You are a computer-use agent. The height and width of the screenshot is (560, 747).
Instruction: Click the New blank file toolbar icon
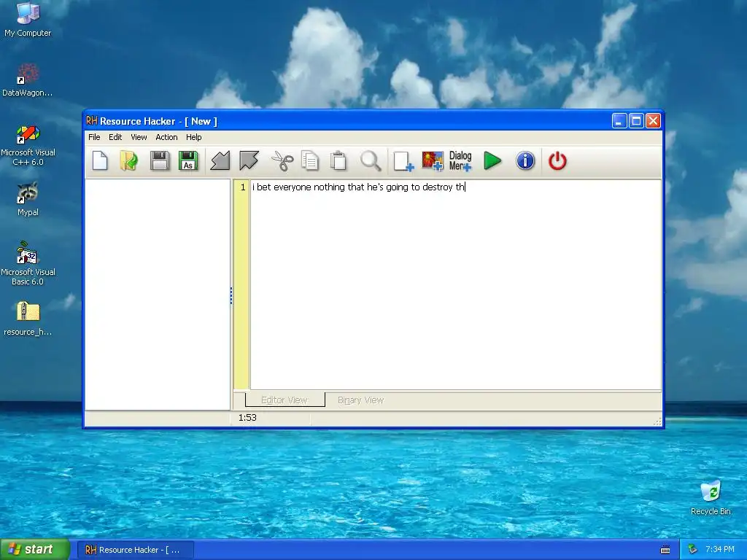pos(100,161)
